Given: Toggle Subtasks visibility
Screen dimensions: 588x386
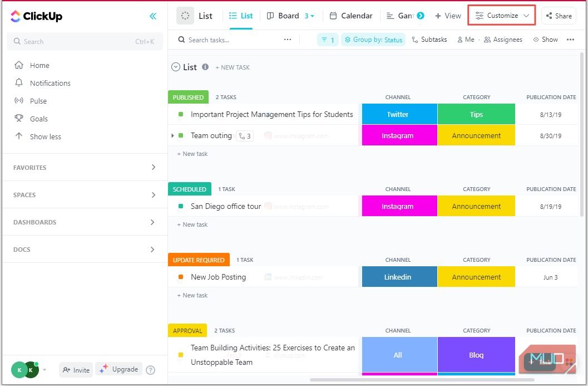Looking at the screenshot, I should point(429,39).
